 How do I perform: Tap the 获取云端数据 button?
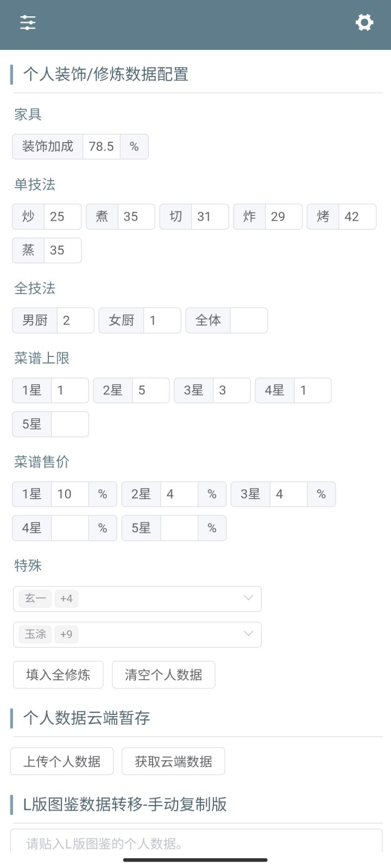tap(173, 761)
